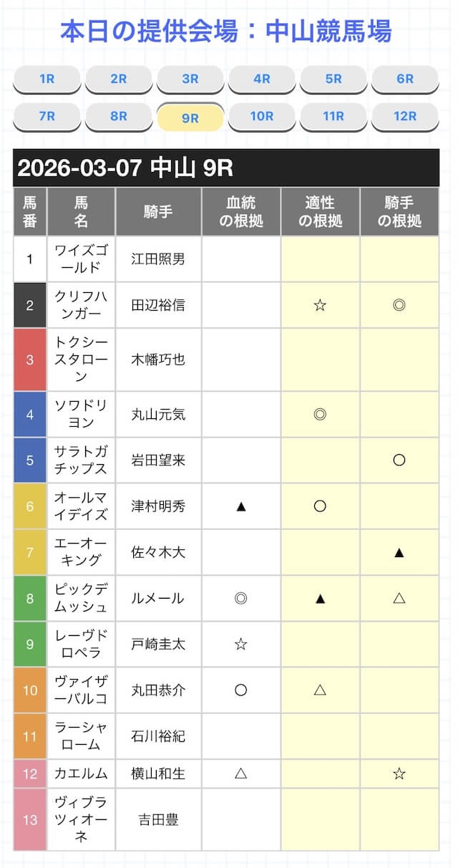Click the ◎ mark for ソワドリヨン
The height and width of the screenshot is (868, 458).
[x=320, y=414]
